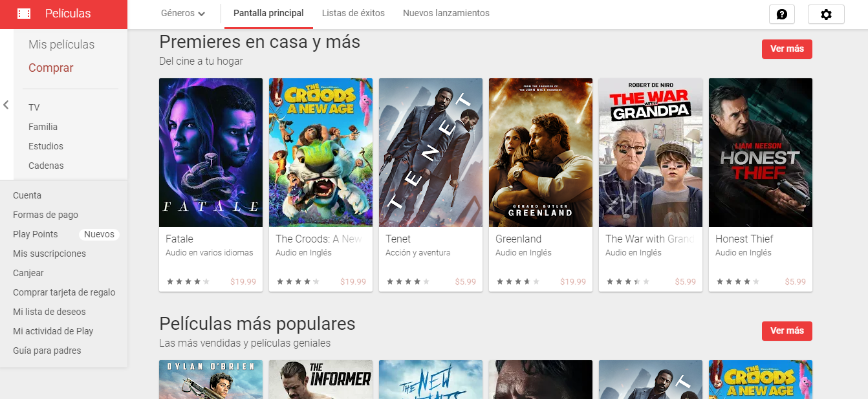Open Mis películas in sidebar
Viewport: 868px width, 399px height.
pyautogui.click(x=61, y=45)
